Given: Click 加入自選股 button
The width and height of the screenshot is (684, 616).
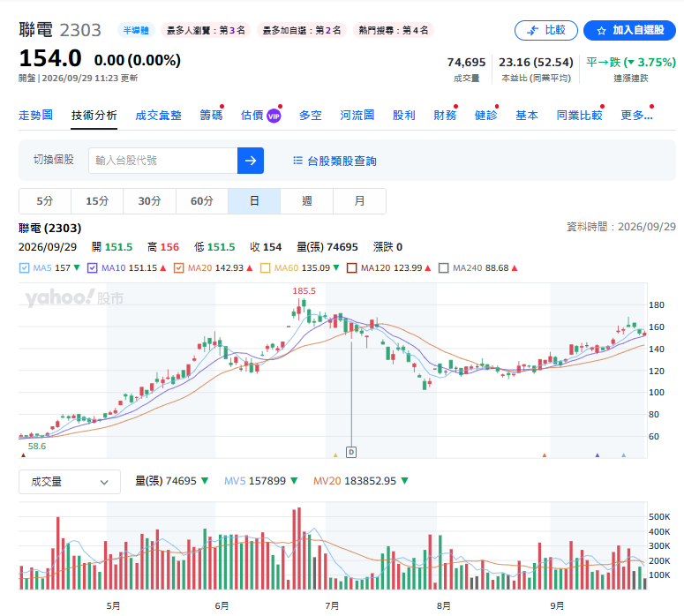Looking at the screenshot, I should click(629, 31).
